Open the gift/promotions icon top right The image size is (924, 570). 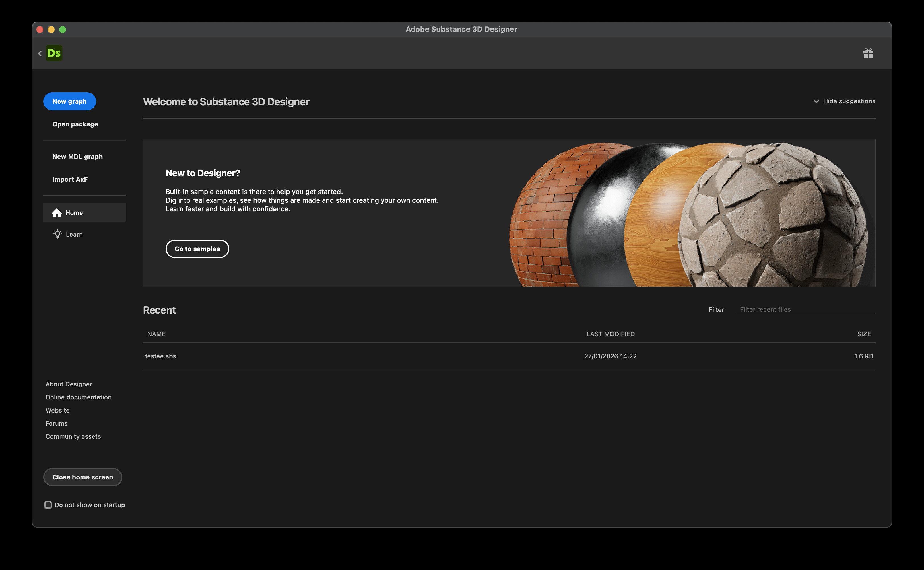pyautogui.click(x=869, y=53)
